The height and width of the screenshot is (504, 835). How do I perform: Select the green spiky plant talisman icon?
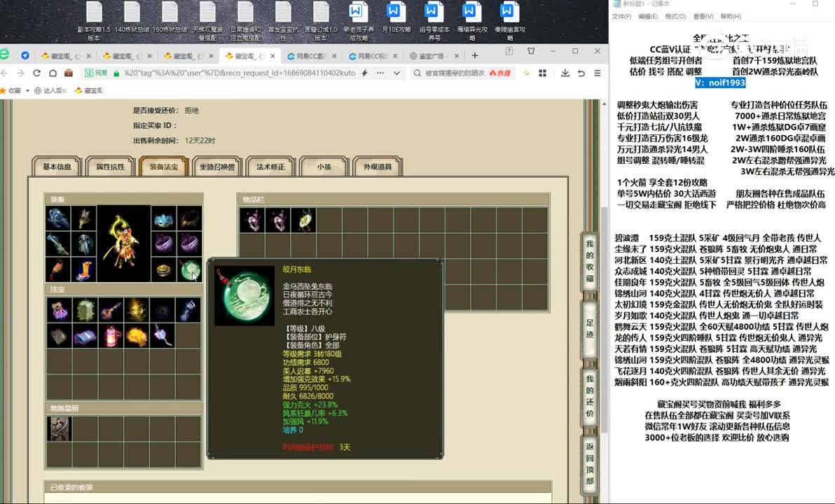click(85, 309)
